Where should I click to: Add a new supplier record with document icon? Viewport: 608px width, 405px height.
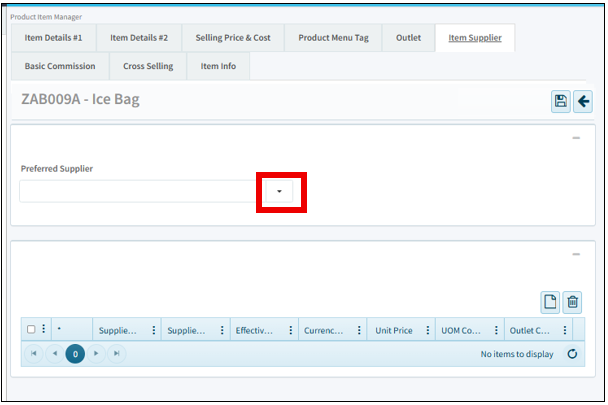pyautogui.click(x=549, y=302)
